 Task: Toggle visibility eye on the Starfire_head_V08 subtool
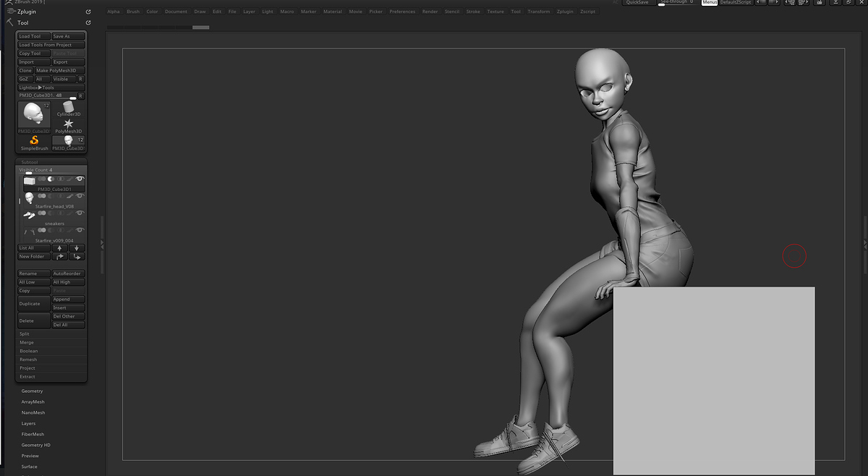click(80, 196)
